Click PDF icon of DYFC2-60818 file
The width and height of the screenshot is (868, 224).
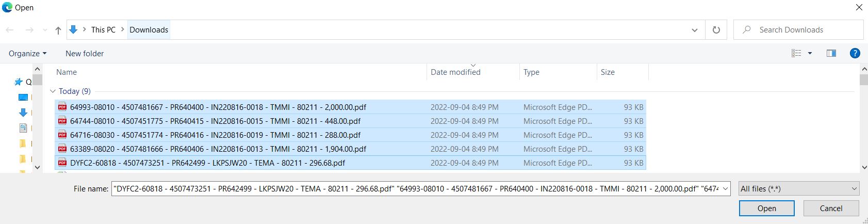click(x=62, y=163)
